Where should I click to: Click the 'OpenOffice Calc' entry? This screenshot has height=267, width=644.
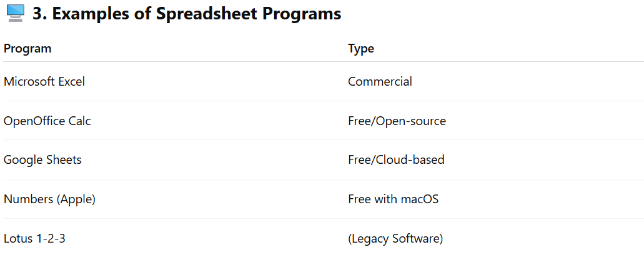click(47, 121)
